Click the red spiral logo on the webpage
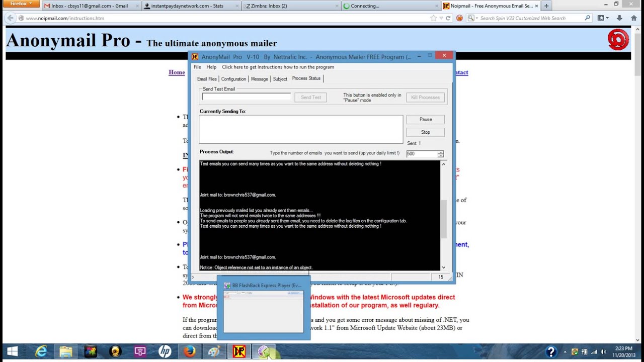 [x=618, y=40]
